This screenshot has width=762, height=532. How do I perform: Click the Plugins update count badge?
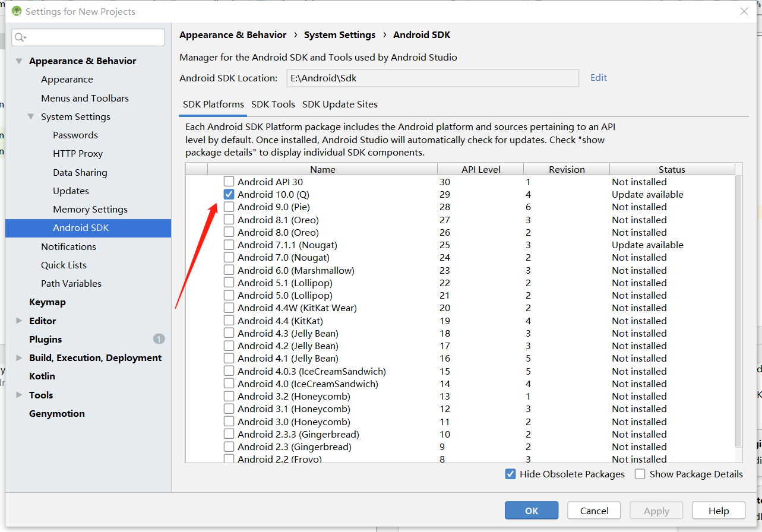[159, 339]
